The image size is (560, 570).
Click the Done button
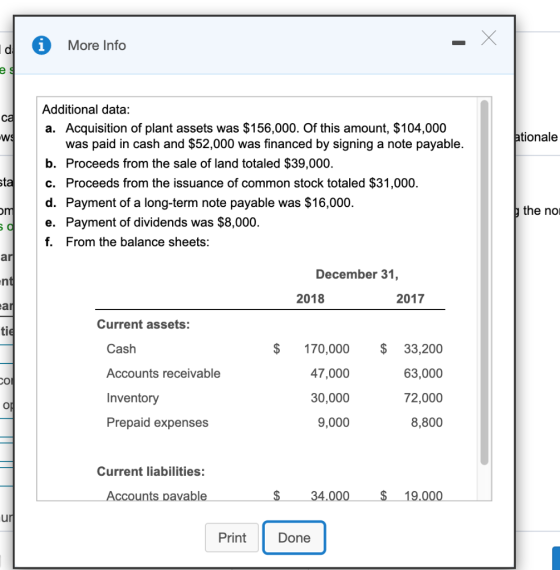[294, 538]
